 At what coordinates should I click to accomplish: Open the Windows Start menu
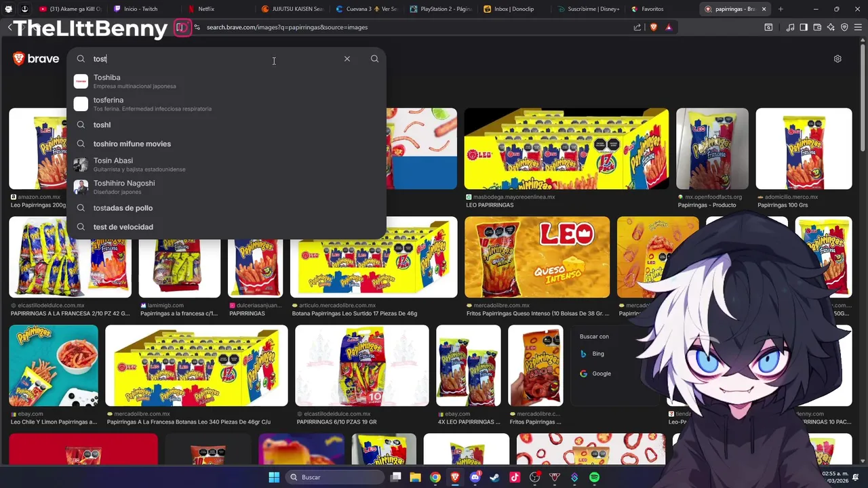(x=274, y=477)
